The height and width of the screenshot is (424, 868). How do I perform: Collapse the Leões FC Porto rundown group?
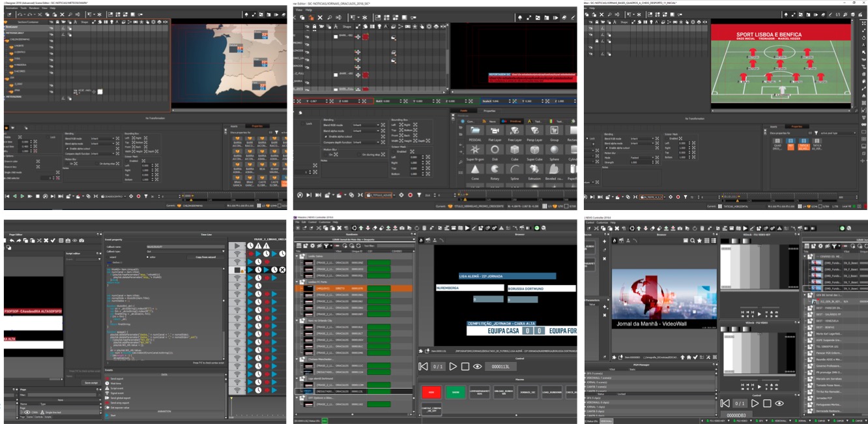click(x=297, y=282)
